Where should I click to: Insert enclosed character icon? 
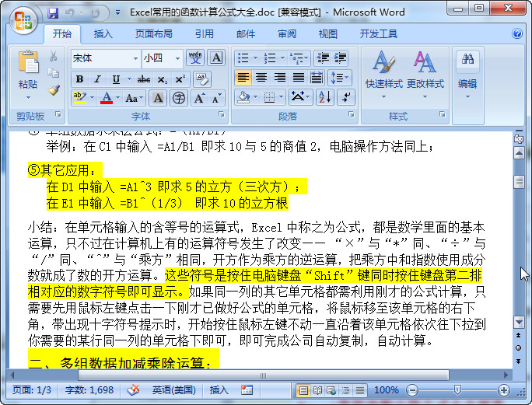point(179,99)
